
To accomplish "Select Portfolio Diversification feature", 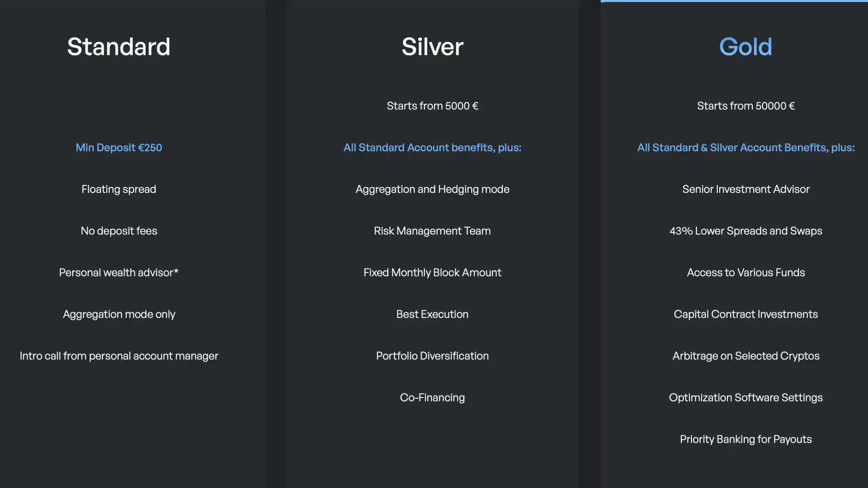I will coord(432,356).
